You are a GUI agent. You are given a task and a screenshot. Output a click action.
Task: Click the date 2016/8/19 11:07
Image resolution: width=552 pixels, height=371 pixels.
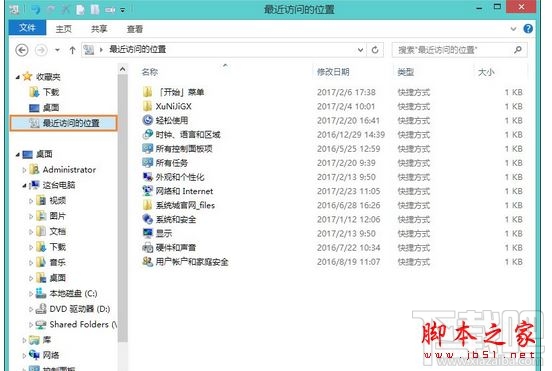tap(349, 262)
